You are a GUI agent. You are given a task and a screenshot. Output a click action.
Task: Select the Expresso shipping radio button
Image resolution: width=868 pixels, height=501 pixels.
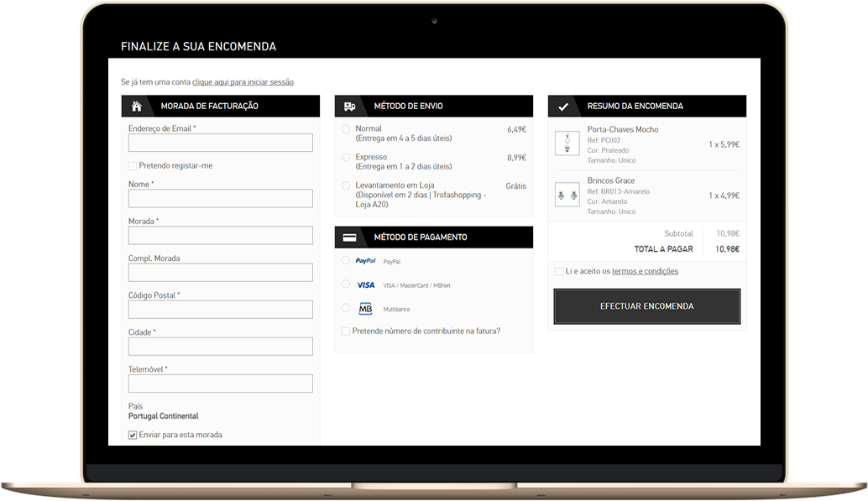pyautogui.click(x=346, y=158)
